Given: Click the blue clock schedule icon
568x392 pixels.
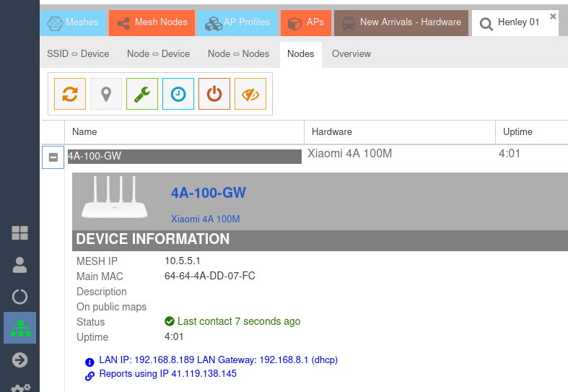Looking at the screenshot, I should [178, 94].
